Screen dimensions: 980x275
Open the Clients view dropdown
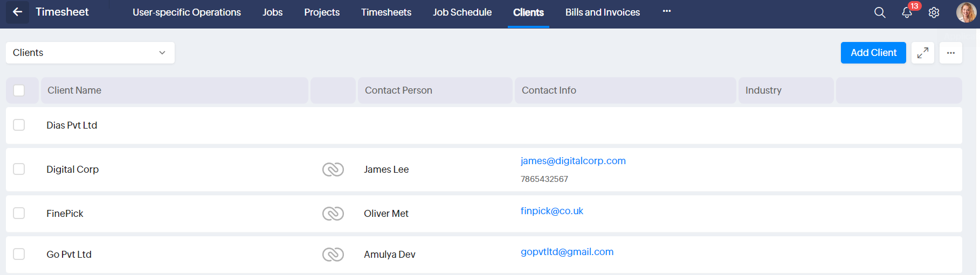click(90, 53)
